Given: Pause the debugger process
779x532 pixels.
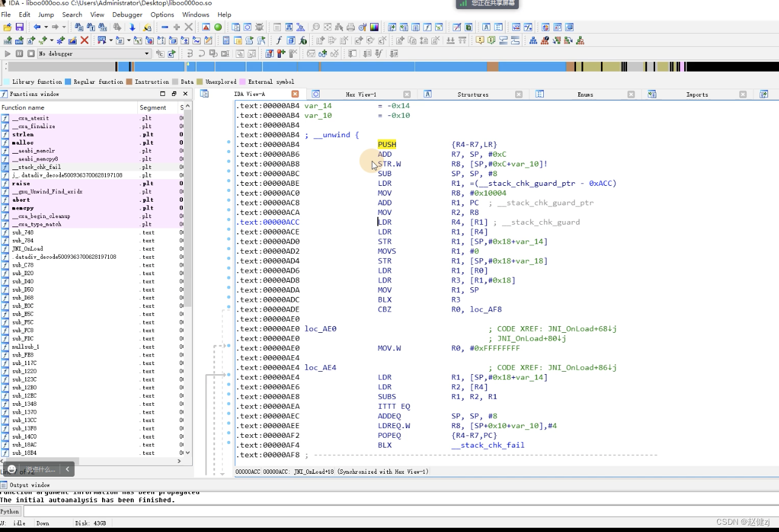Looking at the screenshot, I should point(19,54).
